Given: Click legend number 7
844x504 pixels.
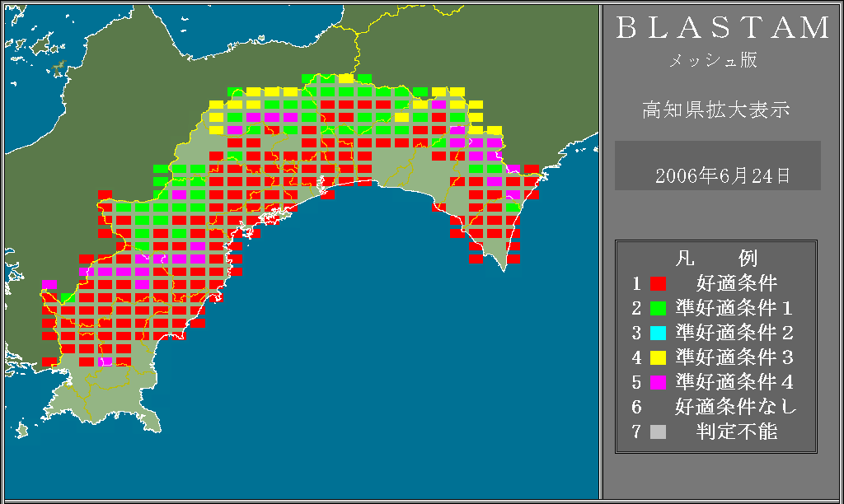Looking at the screenshot, I should [637, 432].
